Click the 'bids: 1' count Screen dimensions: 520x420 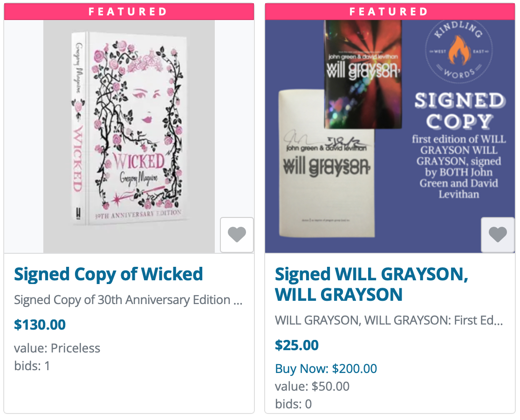pos(32,366)
